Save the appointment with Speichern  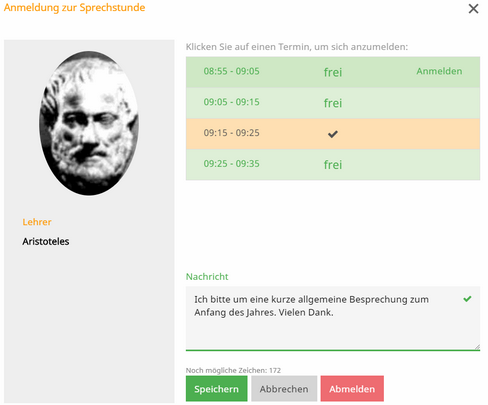(x=216, y=389)
